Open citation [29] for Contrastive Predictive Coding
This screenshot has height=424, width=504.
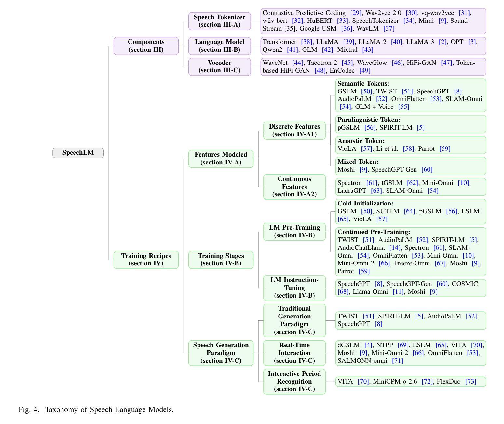[x=356, y=13]
